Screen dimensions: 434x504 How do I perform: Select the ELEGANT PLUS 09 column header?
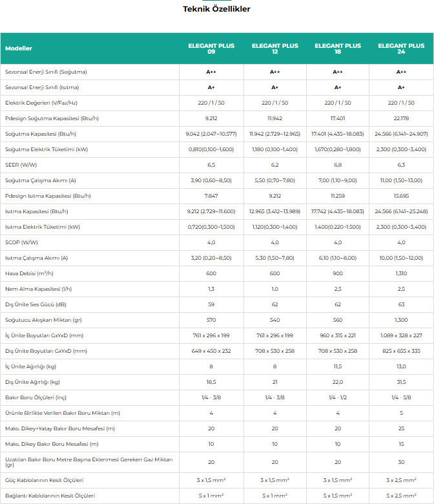(x=211, y=48)
